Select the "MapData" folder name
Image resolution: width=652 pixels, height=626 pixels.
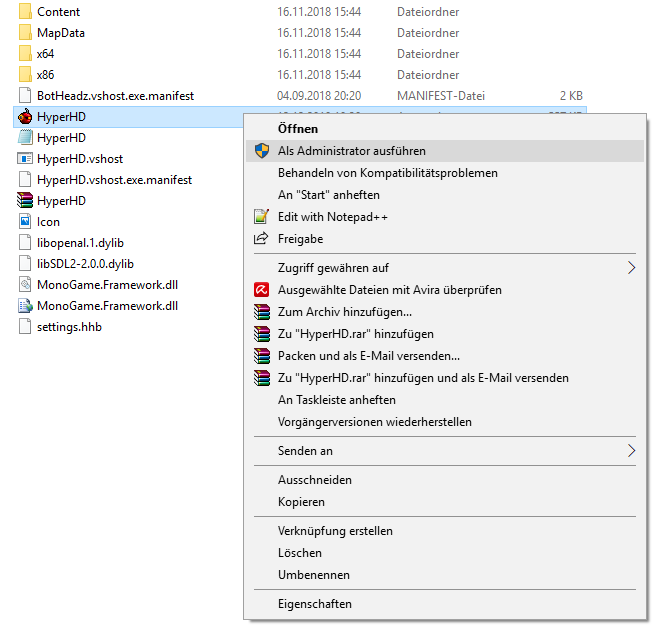click(61, 33)
